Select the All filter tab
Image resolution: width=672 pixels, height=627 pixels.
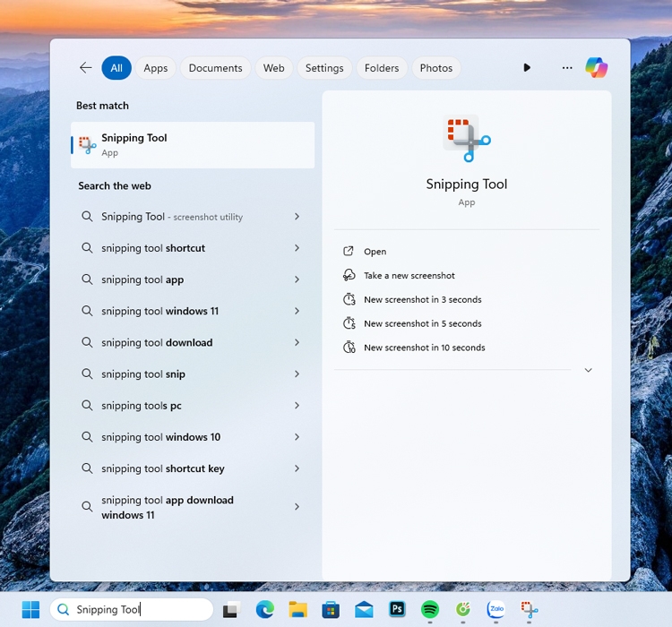(x=116, y=68)
